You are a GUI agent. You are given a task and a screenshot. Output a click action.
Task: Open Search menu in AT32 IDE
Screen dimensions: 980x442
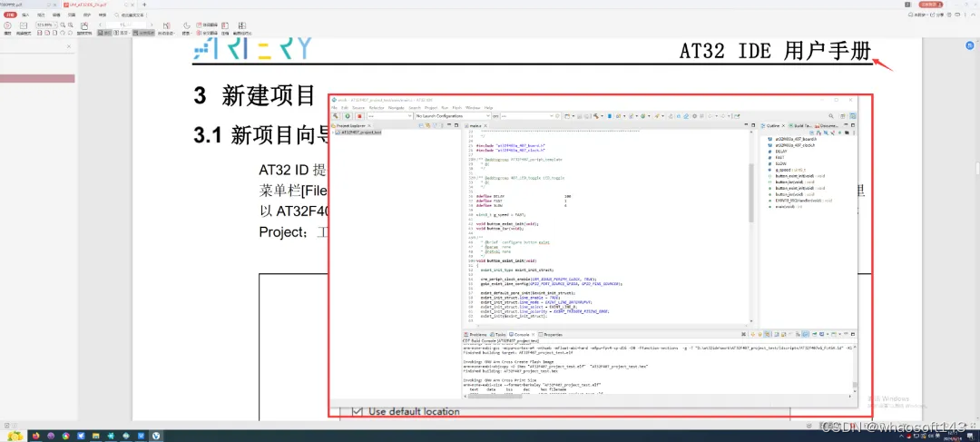[x=415, y=107]
